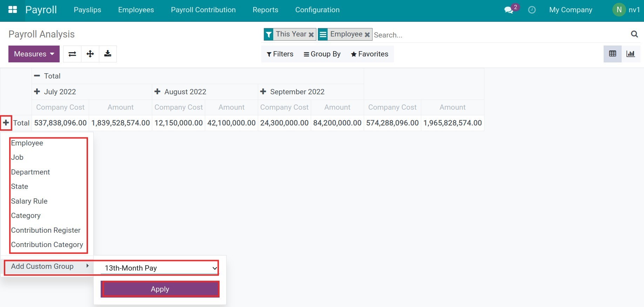The width and height of the screenshot is (644, 307).
Task: Group by Salary Rule in the menu
Action: pos(29,201)
